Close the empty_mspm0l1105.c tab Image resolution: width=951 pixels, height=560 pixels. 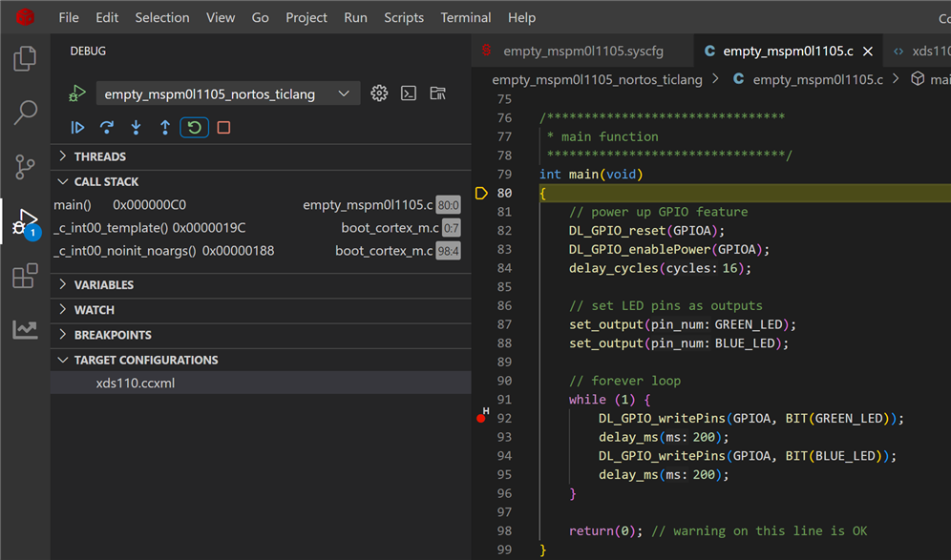(x=868, y=52)
